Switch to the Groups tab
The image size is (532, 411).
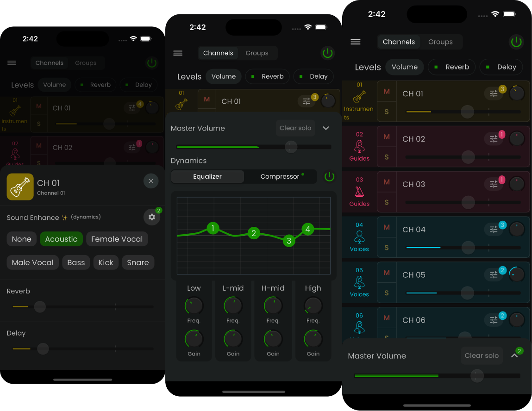(x=440, y=42)
